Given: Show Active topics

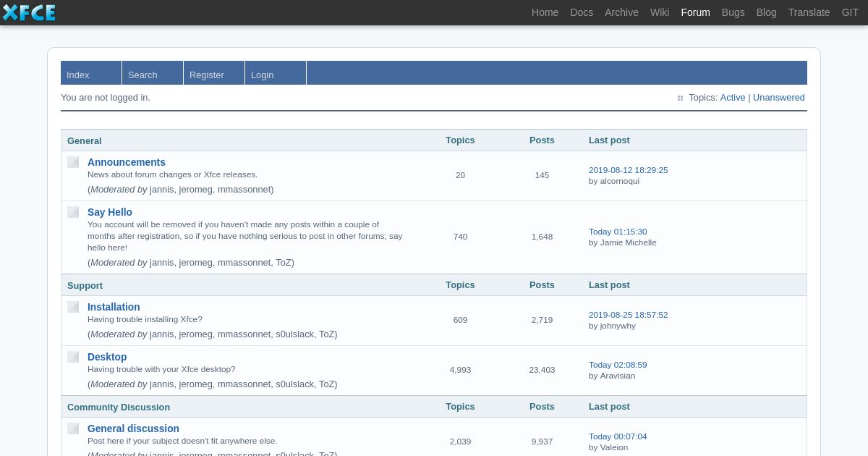Looking at the screenshot, I should [x=732, y=98].
